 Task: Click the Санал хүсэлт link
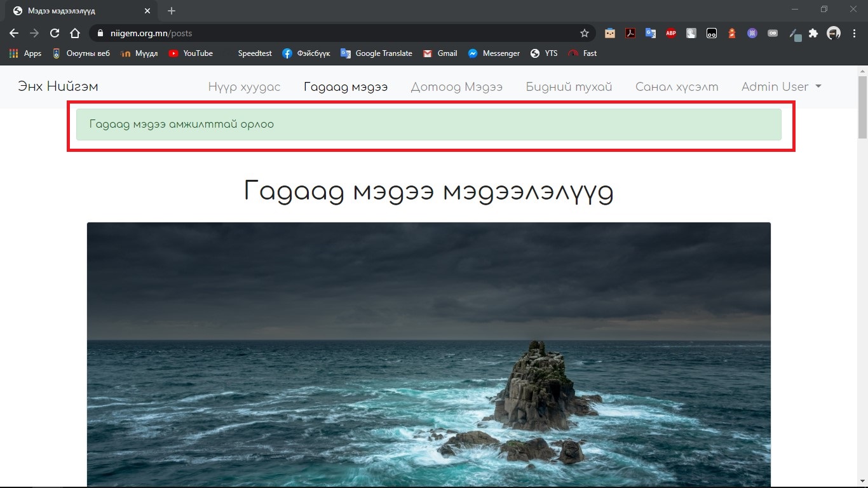[677, 87]
